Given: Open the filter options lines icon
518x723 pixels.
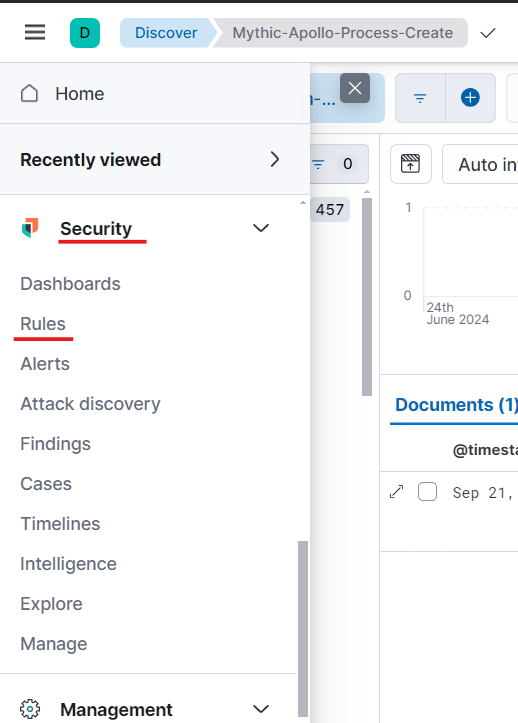Looking at the screenshot, I should [420, 98].
